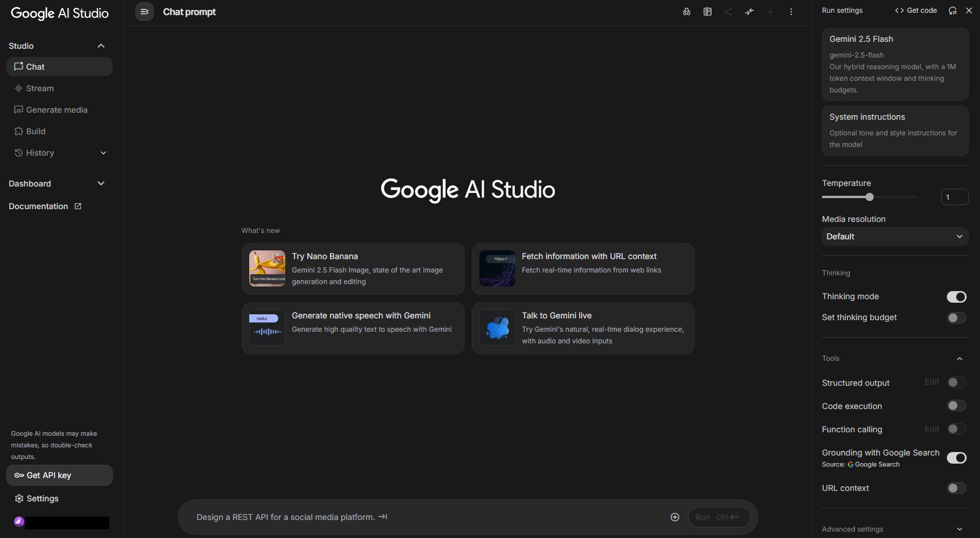Screen dimensions: 980x538
Task: Collapse the left sidebar navigation icon
Action: point(145,12)
